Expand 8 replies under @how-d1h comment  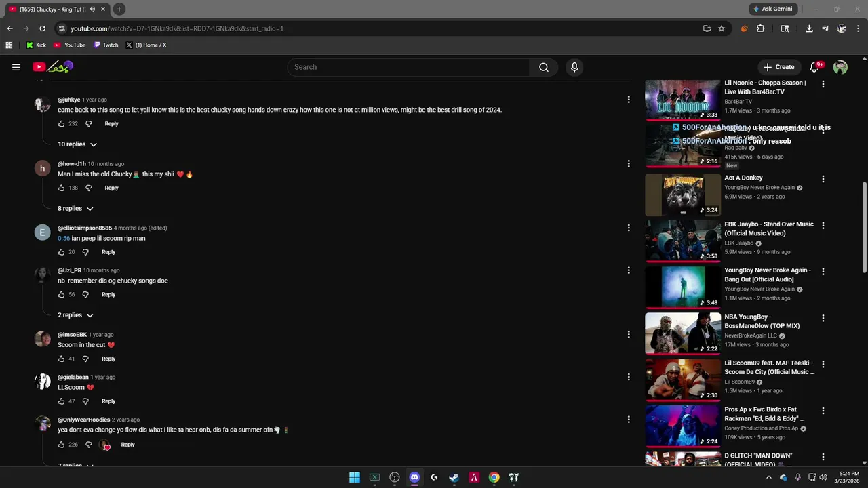pos(75,209)
